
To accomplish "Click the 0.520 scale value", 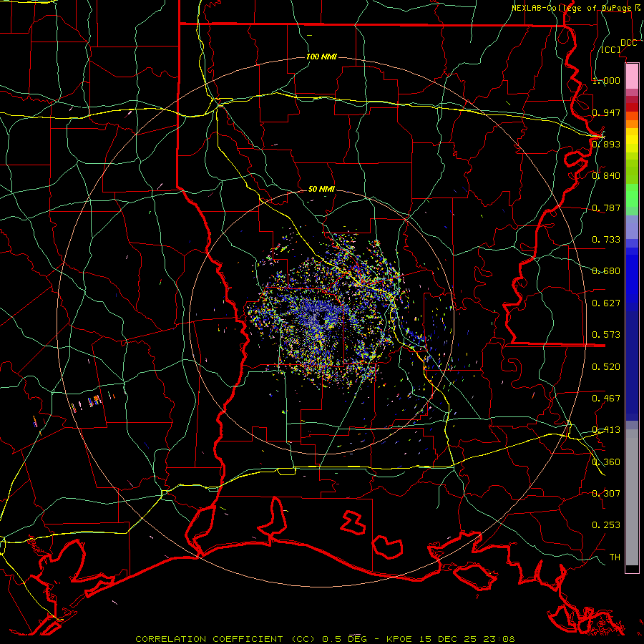I will pos(606,367).
